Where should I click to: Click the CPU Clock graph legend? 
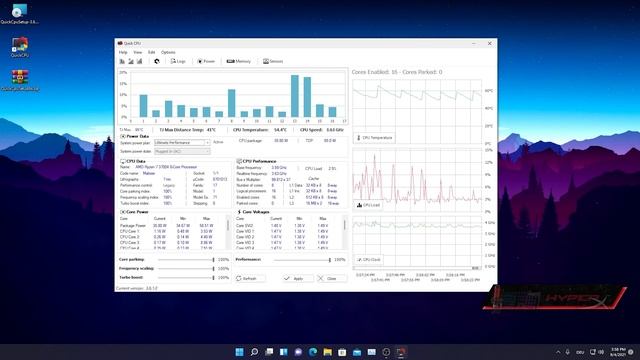pyautogui.click(x=369, y=260)
